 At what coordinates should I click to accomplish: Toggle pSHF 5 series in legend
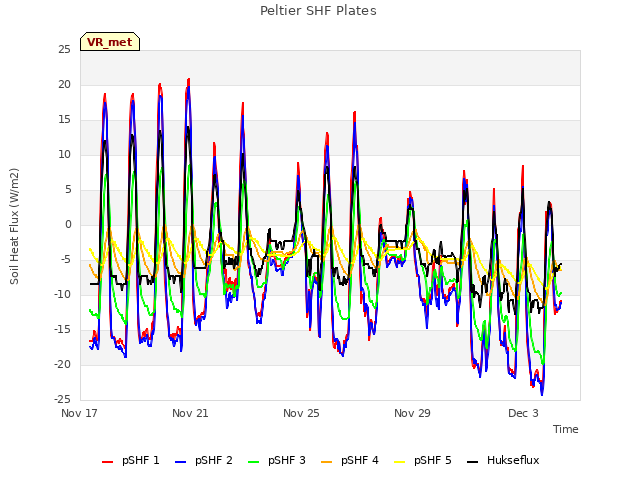tap(423, 460)
